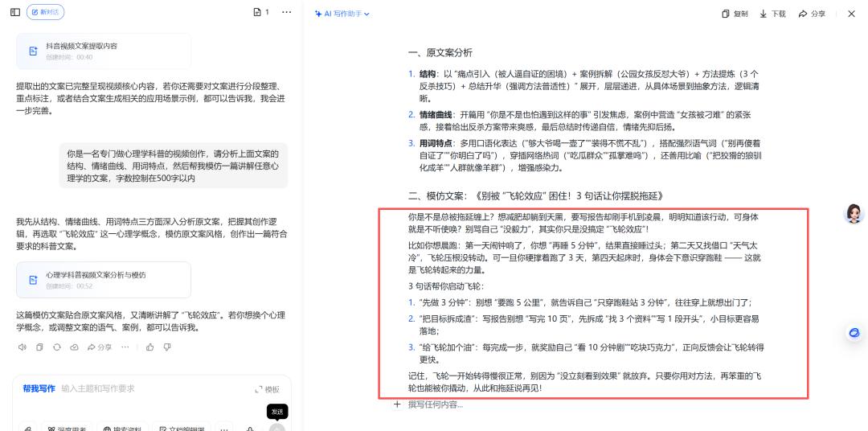
Task: Click the writing prompt input field
Action: pos(153,388)
